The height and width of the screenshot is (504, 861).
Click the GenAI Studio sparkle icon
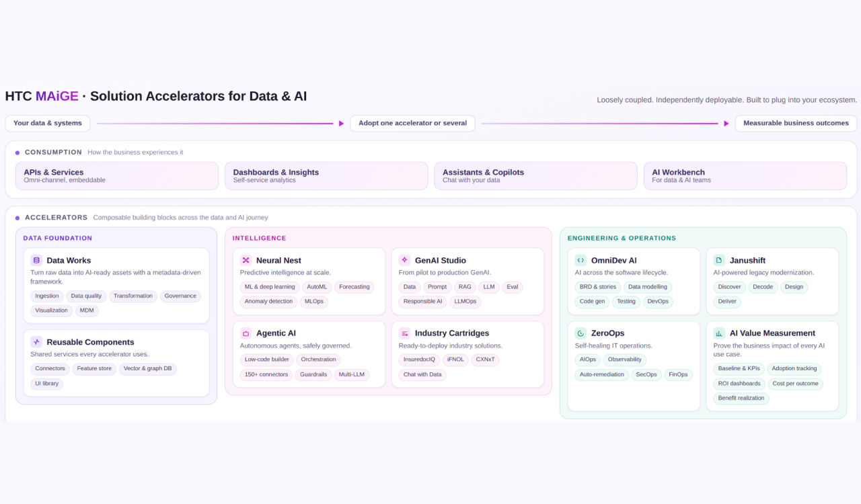pos(404,259)
